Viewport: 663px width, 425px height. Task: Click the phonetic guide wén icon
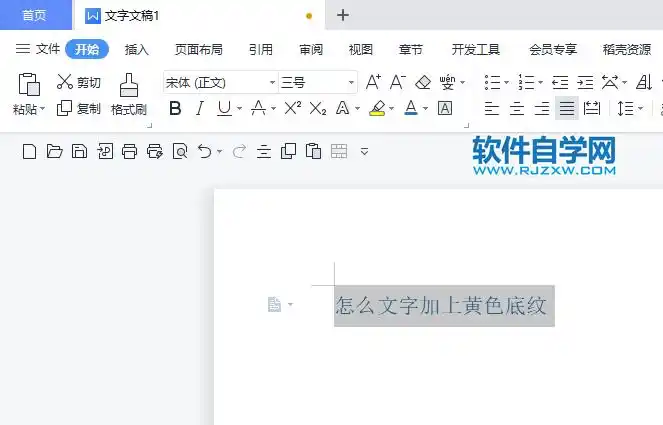447,82
